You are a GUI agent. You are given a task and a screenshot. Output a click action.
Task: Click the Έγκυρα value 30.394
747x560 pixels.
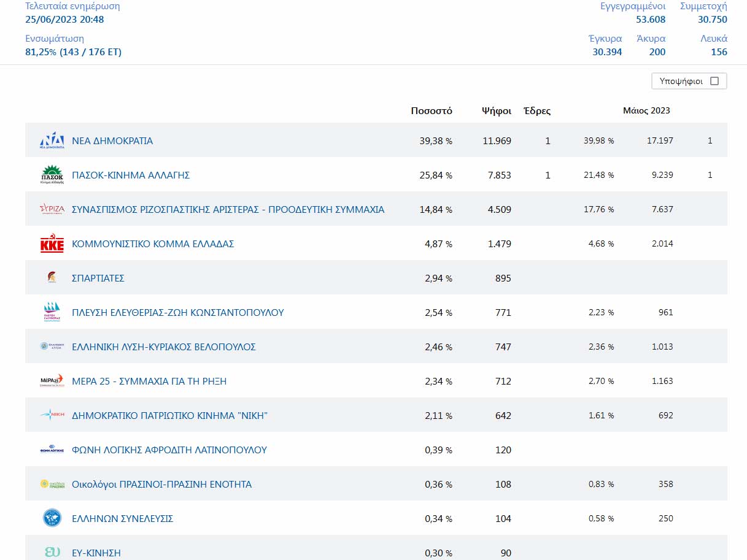tap(607, 52)
